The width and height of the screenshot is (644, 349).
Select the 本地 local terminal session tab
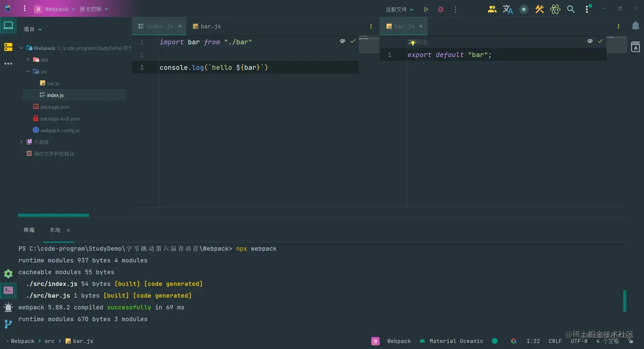pos(55,230)
